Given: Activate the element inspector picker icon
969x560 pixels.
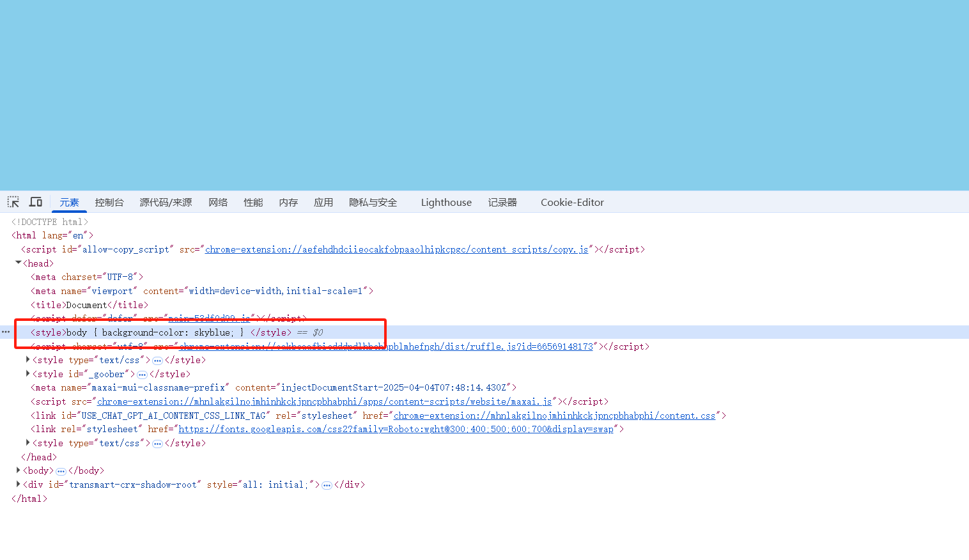Looking at the screenshot, I should tap(13, 202).
